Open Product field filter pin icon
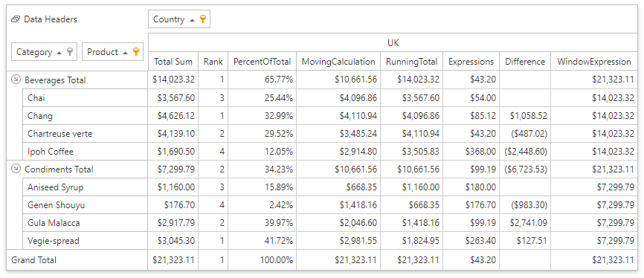 136,52
